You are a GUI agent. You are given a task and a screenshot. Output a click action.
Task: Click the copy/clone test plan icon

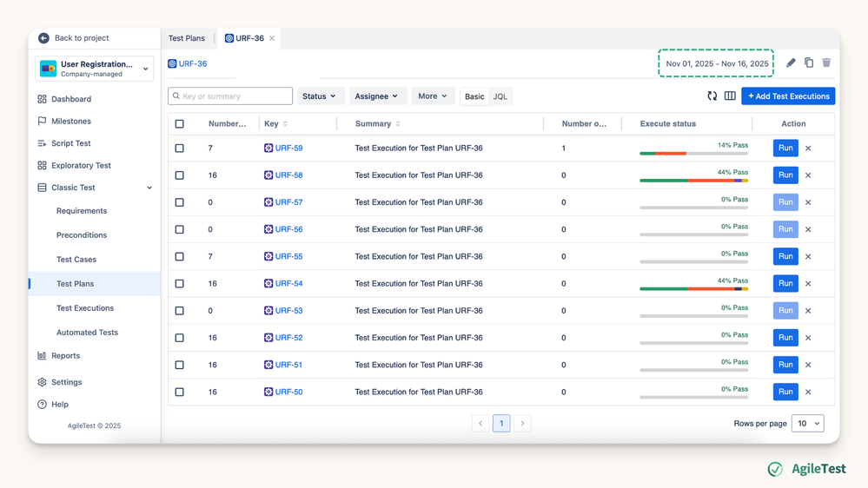click(809, 63)
